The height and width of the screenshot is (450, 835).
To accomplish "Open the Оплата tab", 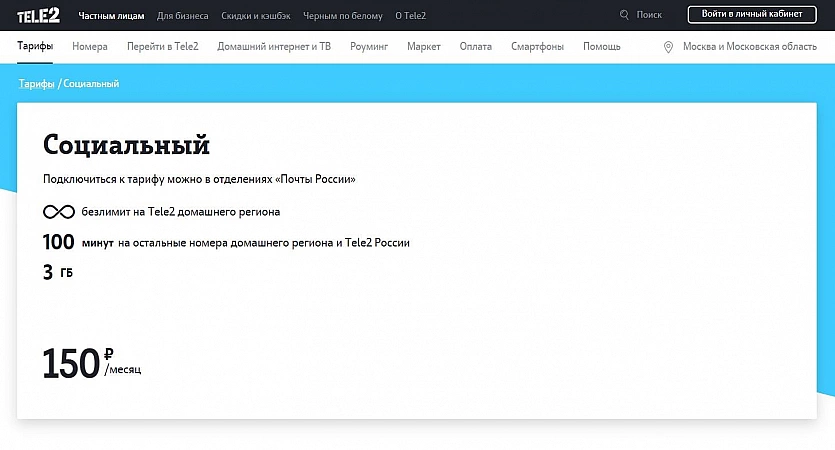I will coord(475,47).
